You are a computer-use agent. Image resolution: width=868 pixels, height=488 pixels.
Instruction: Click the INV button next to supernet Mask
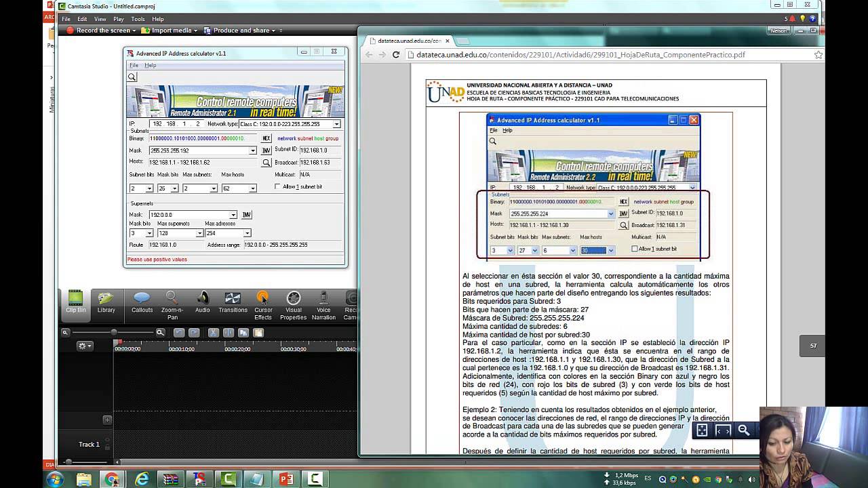pyautogui.click(x=246, y=215)
